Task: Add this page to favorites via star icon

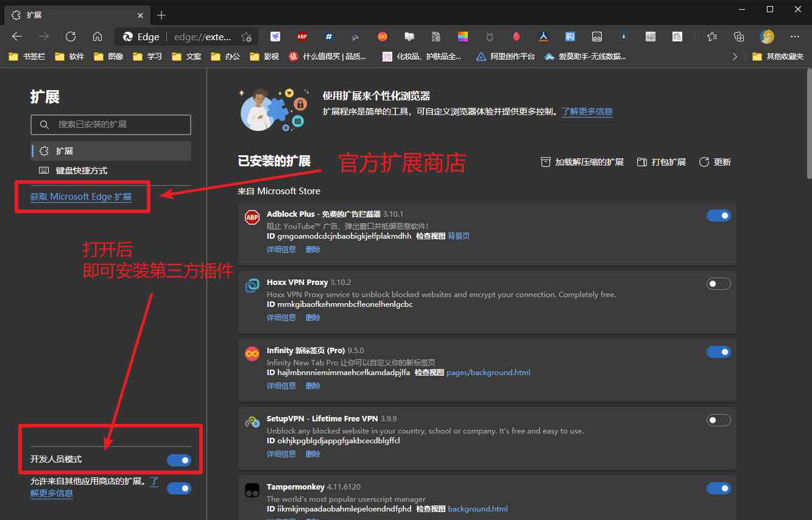Action: (x=246, y=37)
